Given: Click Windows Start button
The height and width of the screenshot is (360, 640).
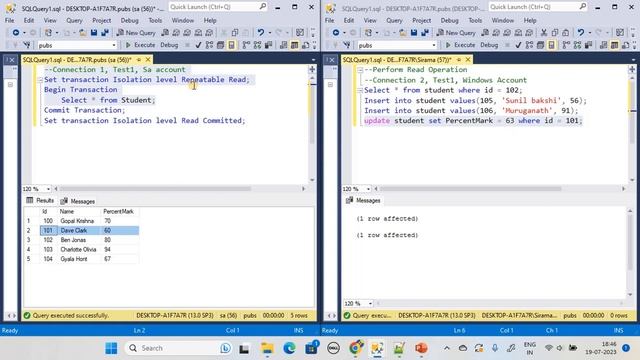Looking at the screenshot, I should coord(111,348).
